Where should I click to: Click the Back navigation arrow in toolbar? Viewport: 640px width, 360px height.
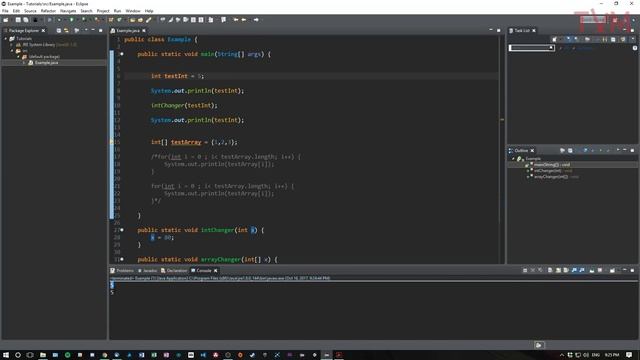(x=244, y=20)
